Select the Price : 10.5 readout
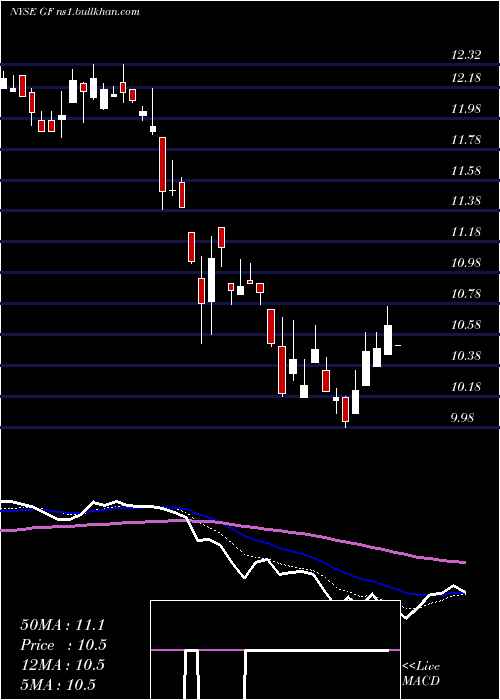The image size is (500, 700). click(64, 645)
